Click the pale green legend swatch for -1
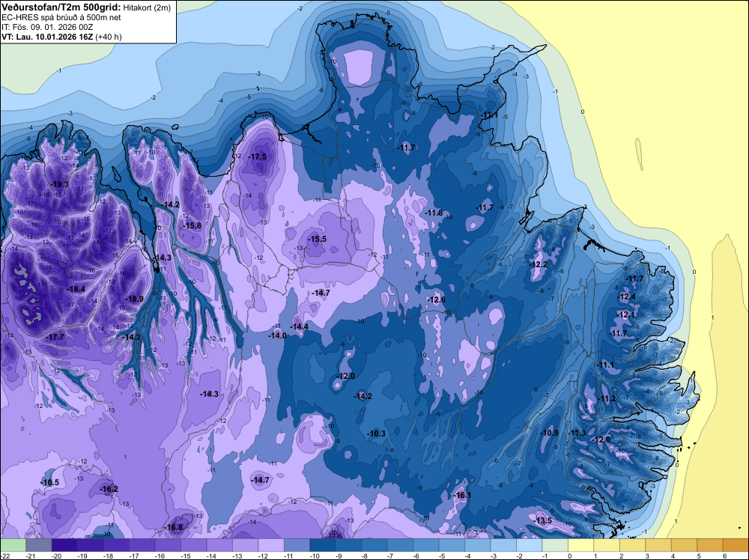Viewport: 749px width, 560px height. (555, 545)
